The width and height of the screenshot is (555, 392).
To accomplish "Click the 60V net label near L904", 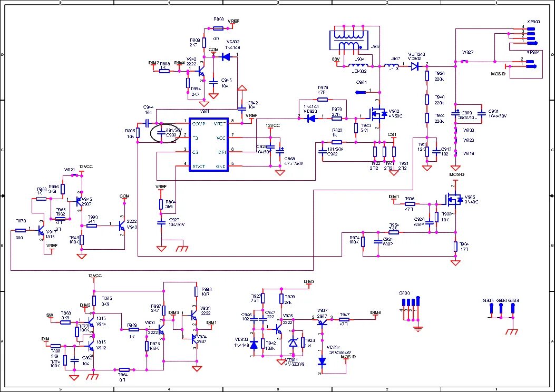I will click(x=336, y=59).
